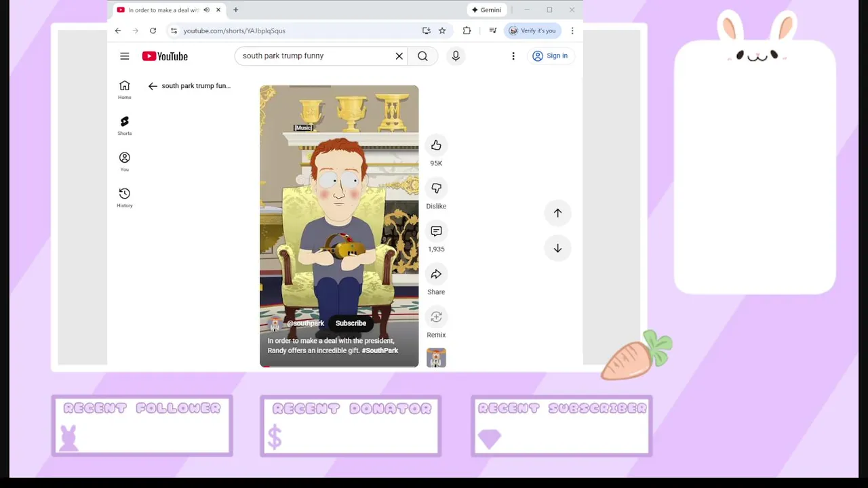The height and width of the screenshot is (488, 868).
Task: Click install/cast icon in address bar
Action: [x=426, y=30]
